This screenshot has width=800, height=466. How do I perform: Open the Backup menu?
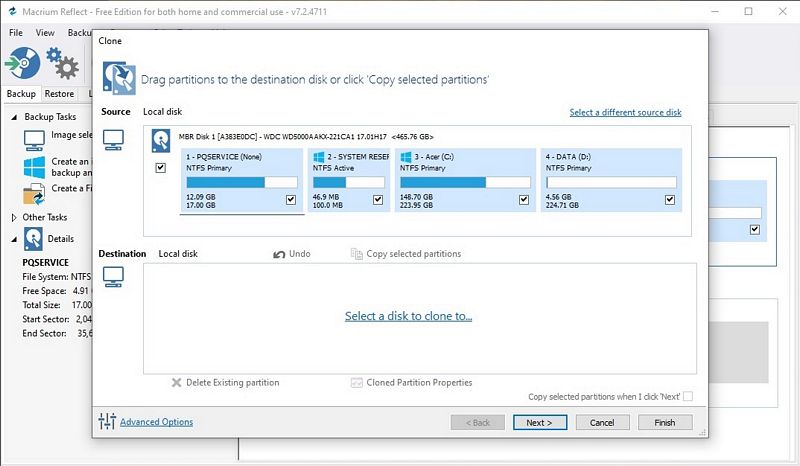click(80, 33)
